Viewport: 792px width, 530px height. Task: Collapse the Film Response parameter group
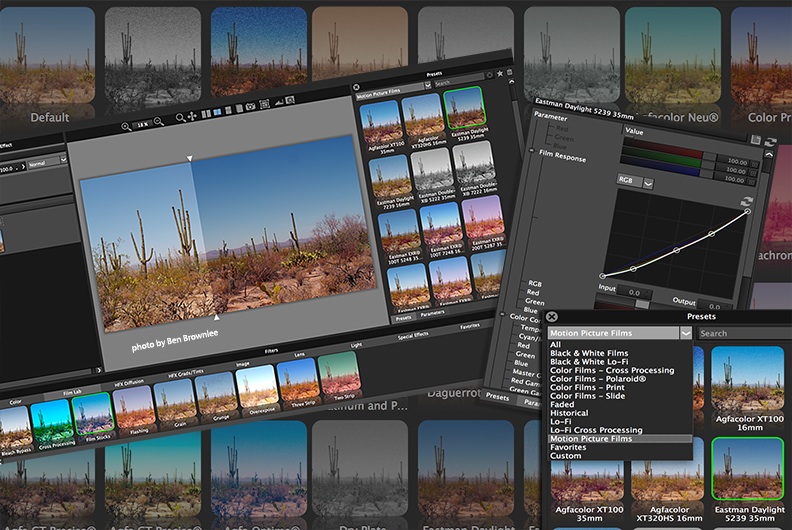tap(532, 151)
